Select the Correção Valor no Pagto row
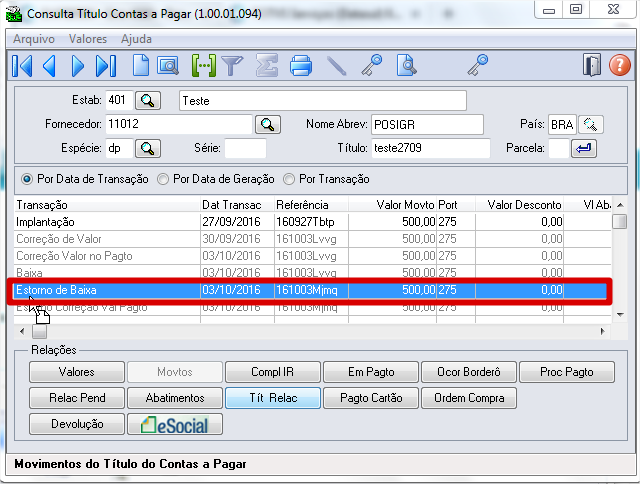This screenshot has width=640, height=484. coord(313,256)
